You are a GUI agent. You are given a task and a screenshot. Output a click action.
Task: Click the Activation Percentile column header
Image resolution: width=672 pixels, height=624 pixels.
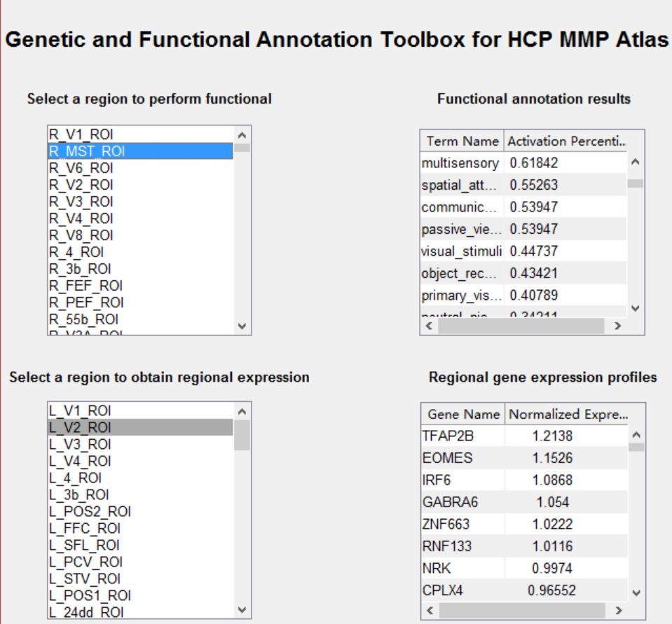tap(565, 141)
